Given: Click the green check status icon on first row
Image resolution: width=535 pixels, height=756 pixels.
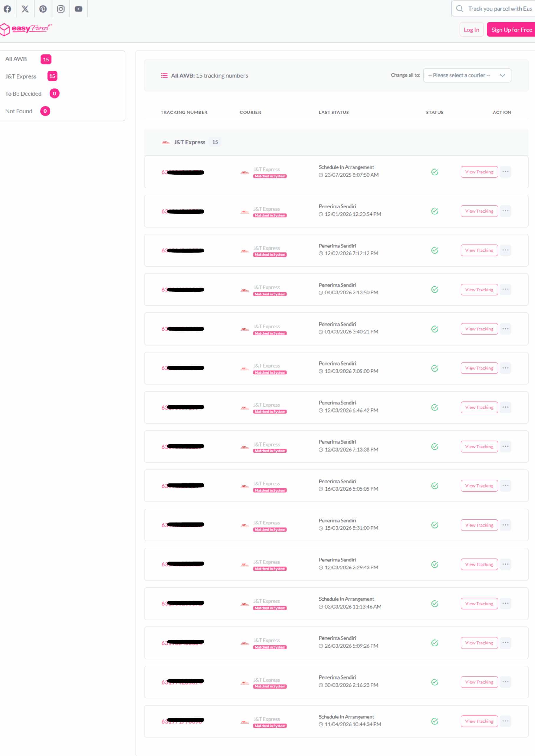Looking at the screenshot, I should point(435,172).
